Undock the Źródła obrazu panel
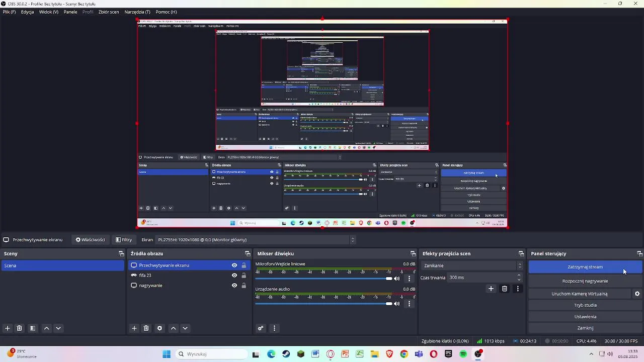Viewport: 644px width, 362px height. click(248, 253)
